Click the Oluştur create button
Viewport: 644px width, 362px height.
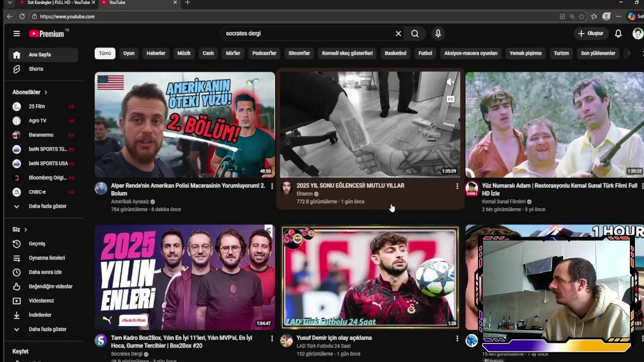click(590, 34)
